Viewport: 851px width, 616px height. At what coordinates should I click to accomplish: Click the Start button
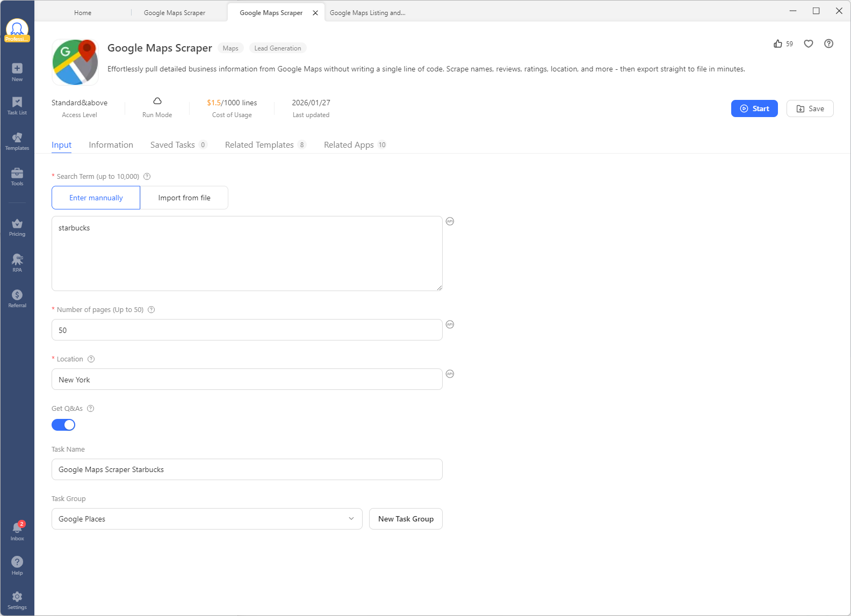(754, 108)
